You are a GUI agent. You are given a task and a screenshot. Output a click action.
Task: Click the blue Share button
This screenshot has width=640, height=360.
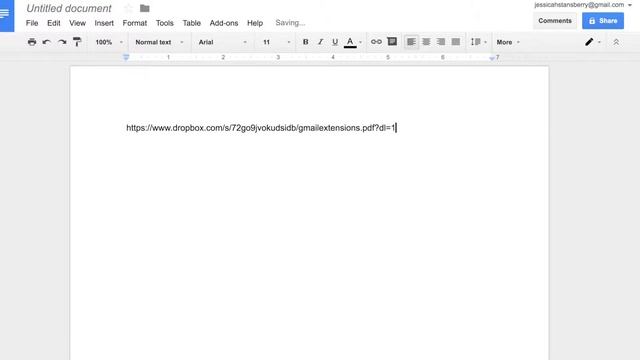603,21
